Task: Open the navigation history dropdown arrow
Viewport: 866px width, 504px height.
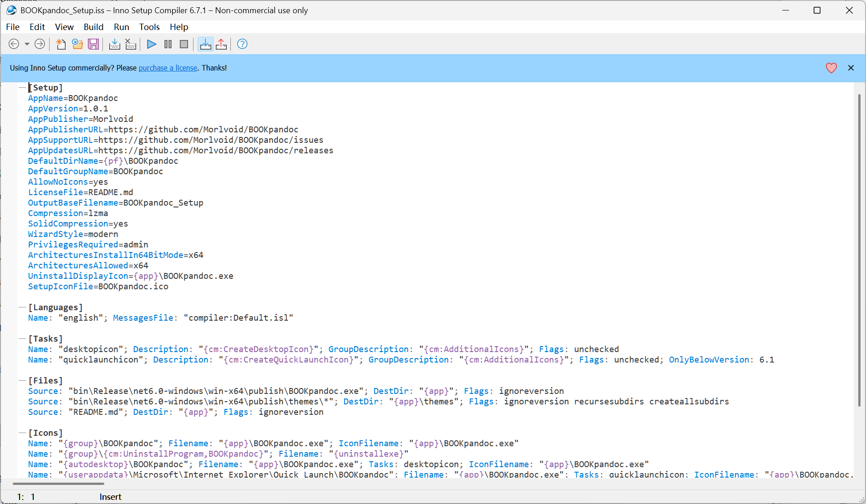Action: [x=27, y=44]
